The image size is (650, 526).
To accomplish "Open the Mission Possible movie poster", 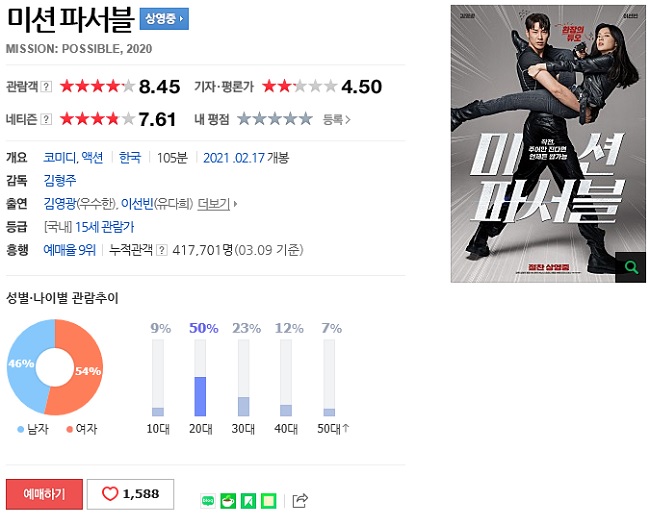I will coord(548,144).
